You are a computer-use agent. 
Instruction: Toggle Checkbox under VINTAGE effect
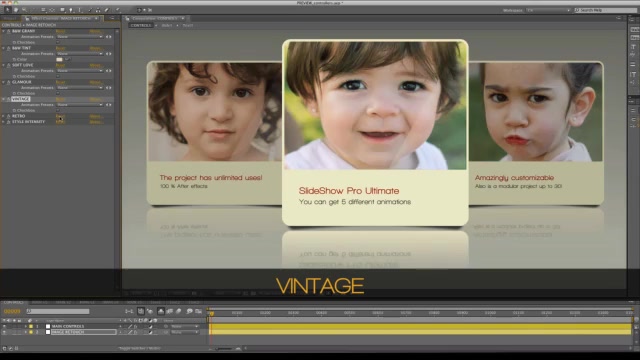pos(58,111)
